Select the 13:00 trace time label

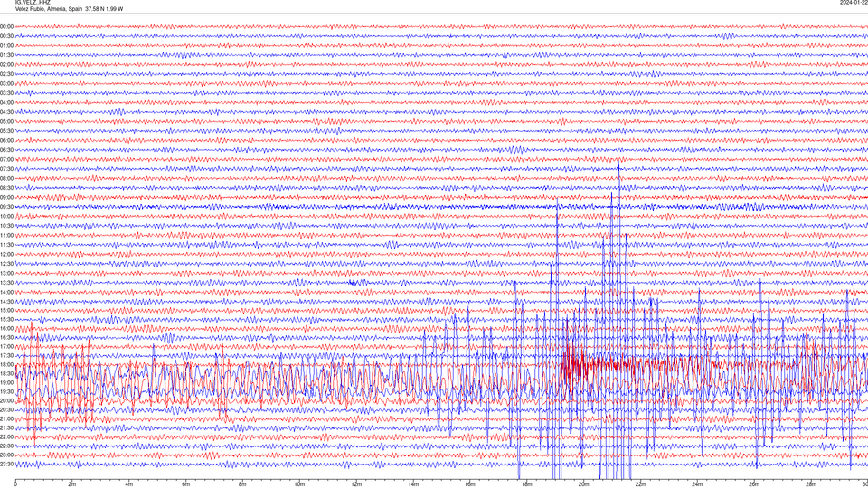[x=6, y=273]
